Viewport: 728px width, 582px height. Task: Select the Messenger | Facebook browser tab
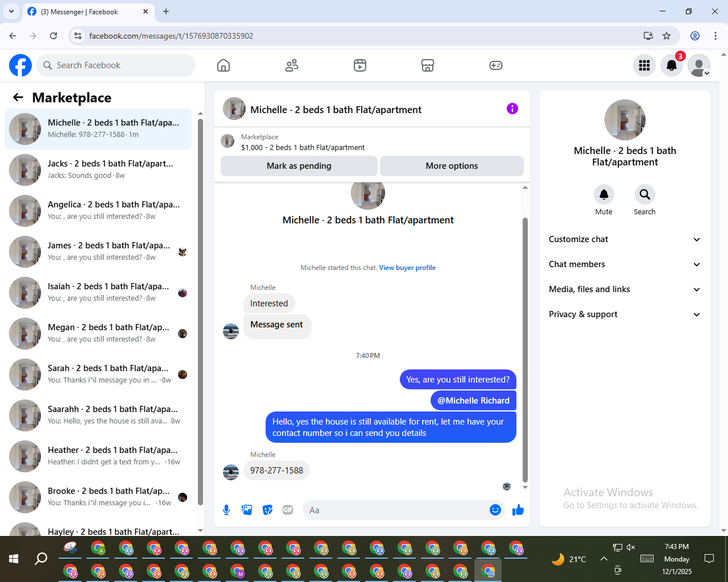click(x=88, y=12)
